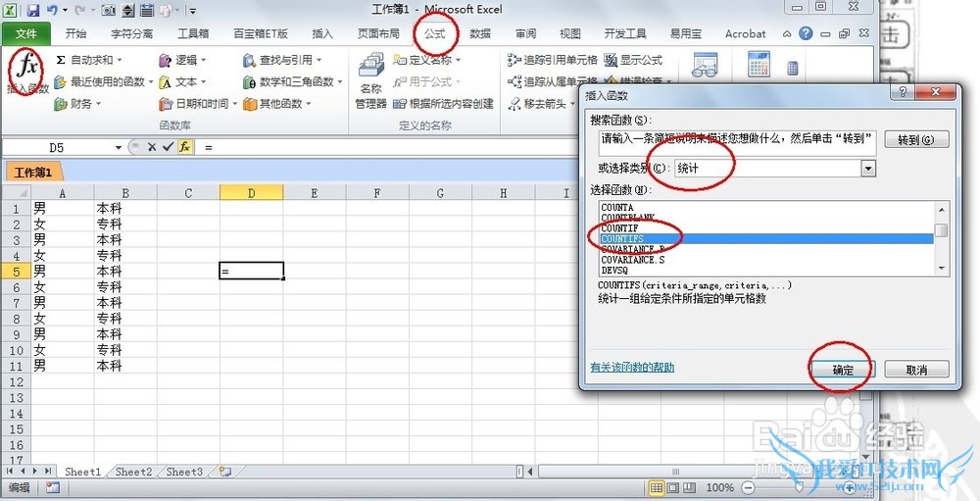Click the Excel Help question mark icon

pos(806,33)
